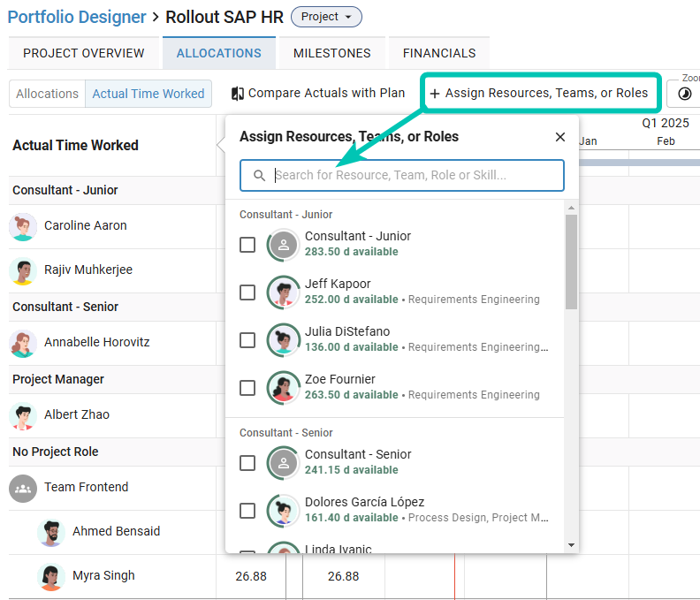Click Albert Zhao's avatar

click(x=23, y=415)
